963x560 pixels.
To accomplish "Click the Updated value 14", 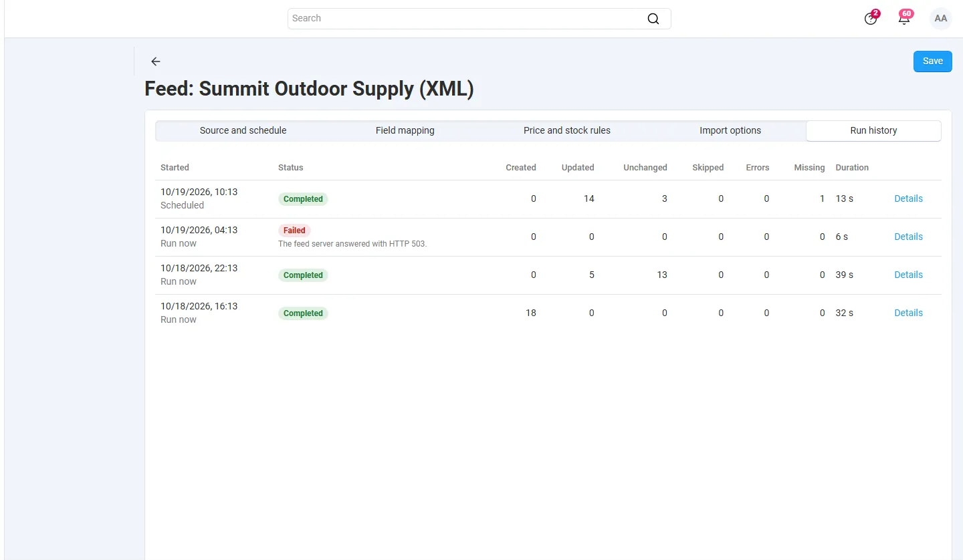I will (x=589, y=199).
